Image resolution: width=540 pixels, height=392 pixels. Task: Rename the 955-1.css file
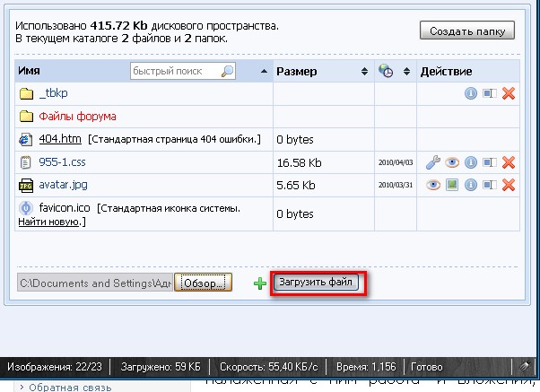tap(490, 162)
